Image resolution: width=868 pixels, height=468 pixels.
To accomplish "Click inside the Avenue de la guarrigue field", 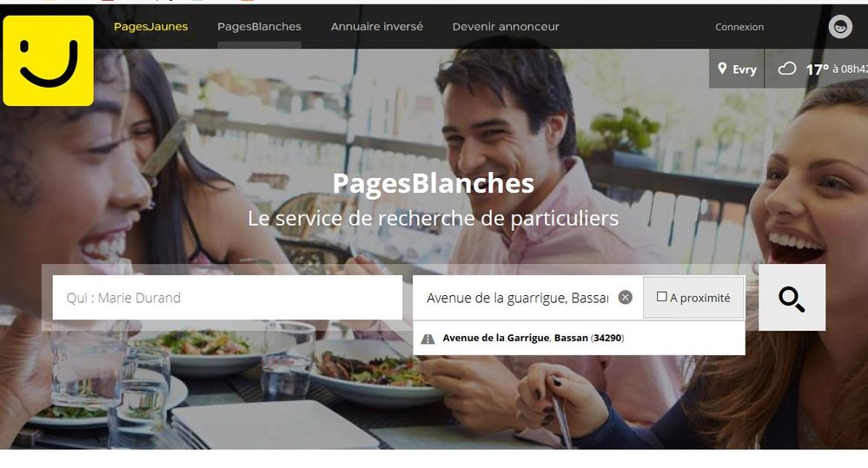I will 518,298.
